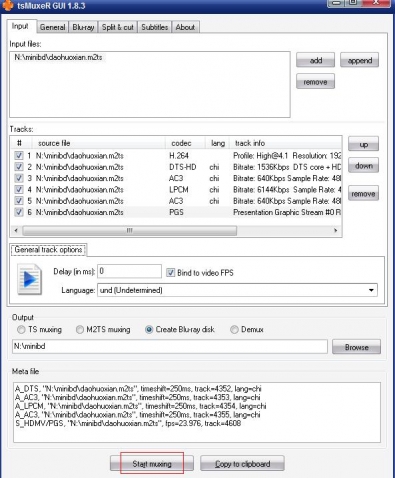Open the General tab
395x478 pixels.
coord(52,27)
